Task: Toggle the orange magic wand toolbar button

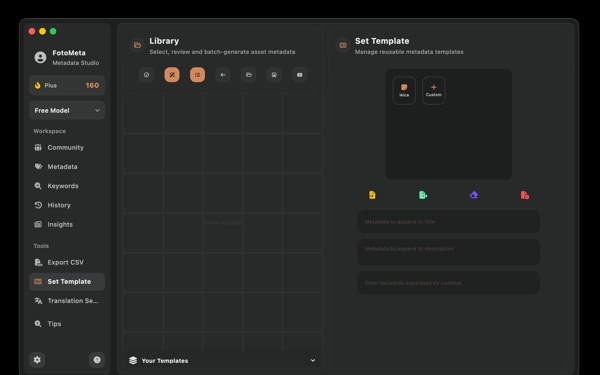Action: 172,75
